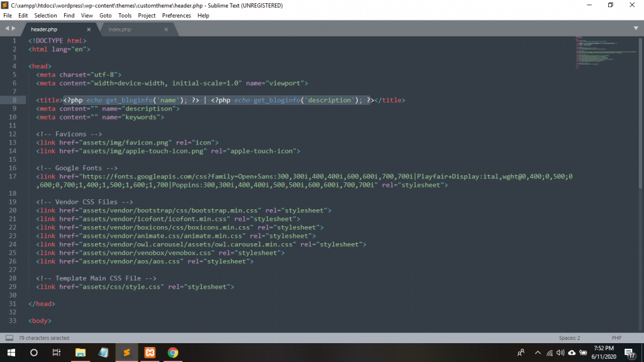This screenshot has width=644, height=362.
Task: Open the Spaces: 2 indentation menu
Action: coord(570,337)
